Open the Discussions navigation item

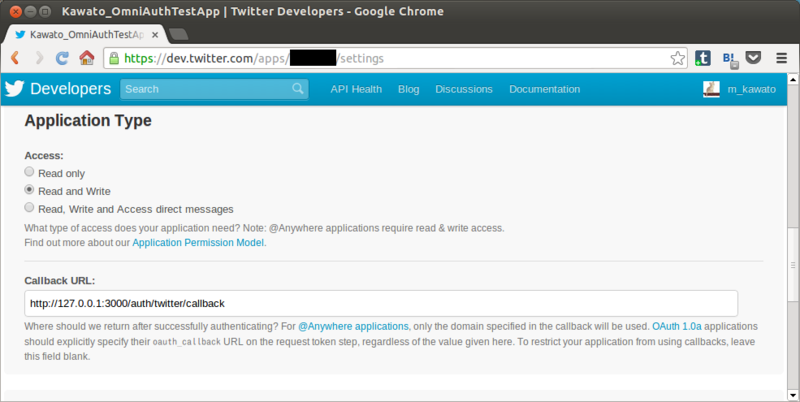[464, 89]
